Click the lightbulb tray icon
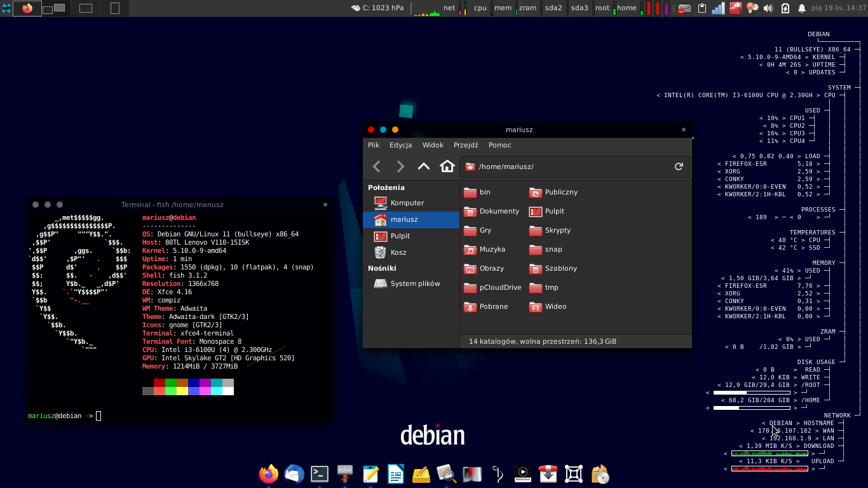 [x=752, y=8]
